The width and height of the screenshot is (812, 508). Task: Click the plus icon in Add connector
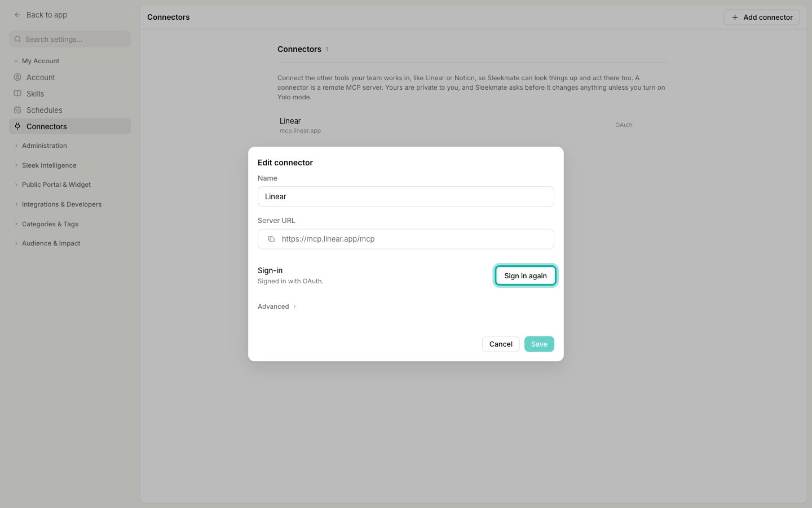735,17
